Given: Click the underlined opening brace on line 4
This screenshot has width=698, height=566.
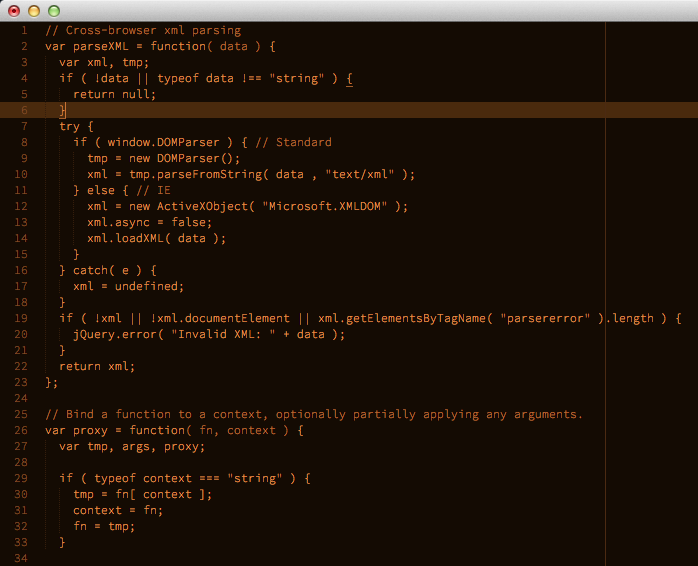Looking at the screenshot, I should 349,79.
